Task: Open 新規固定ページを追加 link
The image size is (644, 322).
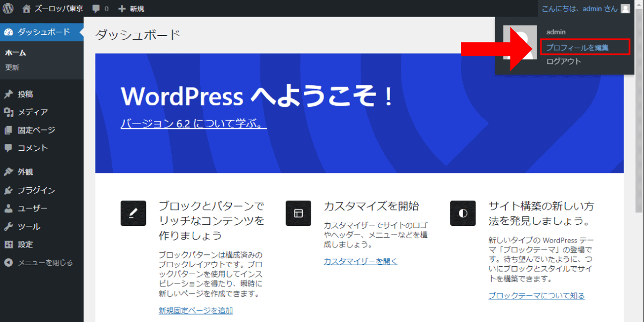Action: point(196,310)
